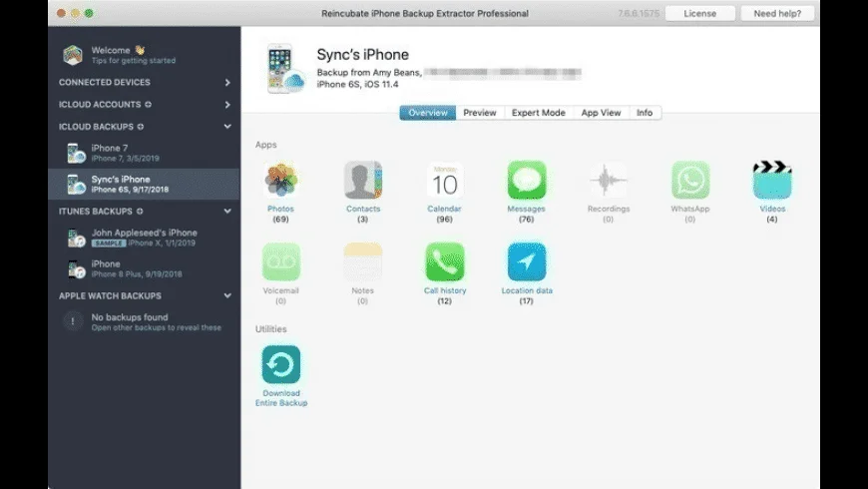Click the Voicemail app icon
Screen dimensions: 868x489
[280, 261]
